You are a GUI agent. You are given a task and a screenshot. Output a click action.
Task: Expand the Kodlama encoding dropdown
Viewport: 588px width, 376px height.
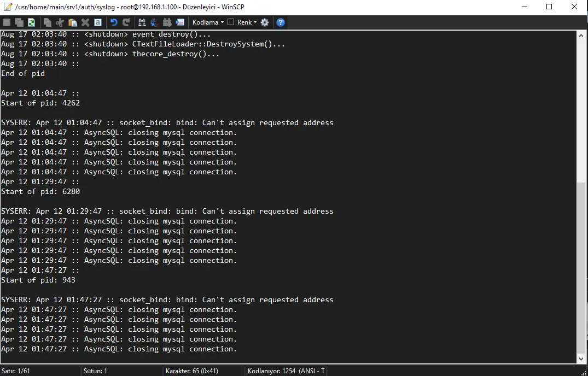208,22
